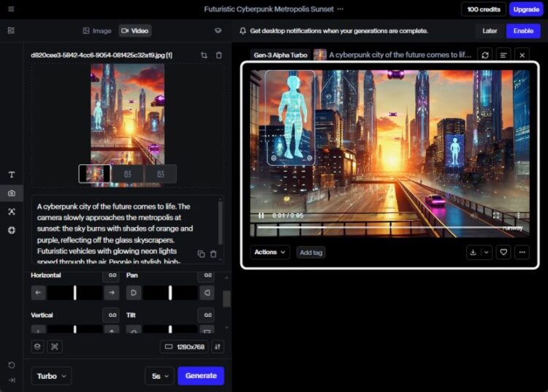Click the camera controls panel scrollbar
Image resolution: width=548 pixels, height=392 pixels.
pyautogui.click(x=227, y=299)
